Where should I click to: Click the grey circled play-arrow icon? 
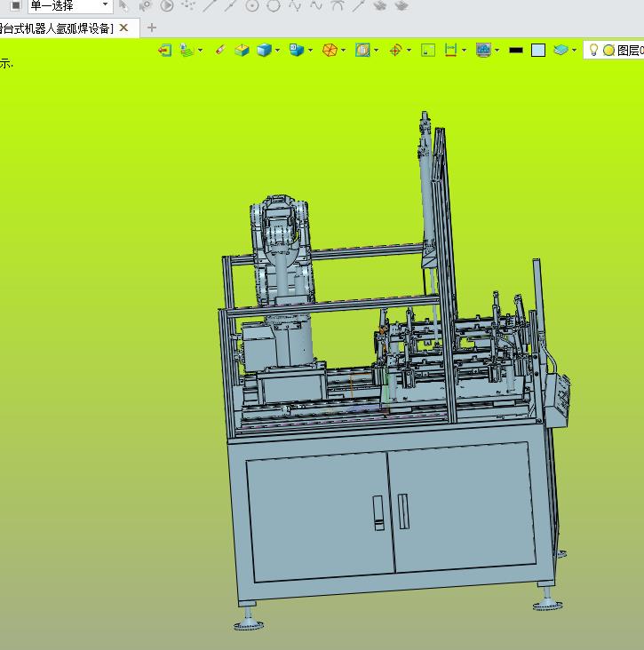point(167,5)
